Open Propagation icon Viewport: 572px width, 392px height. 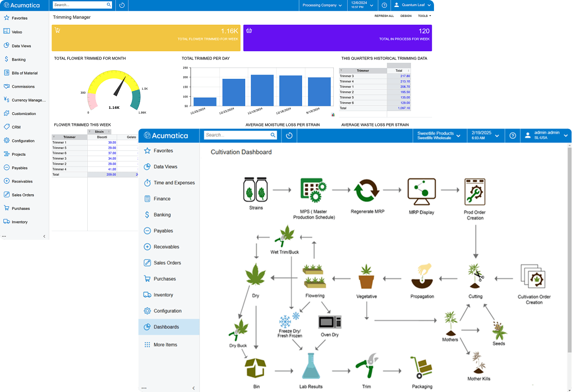tap(422, 276)
